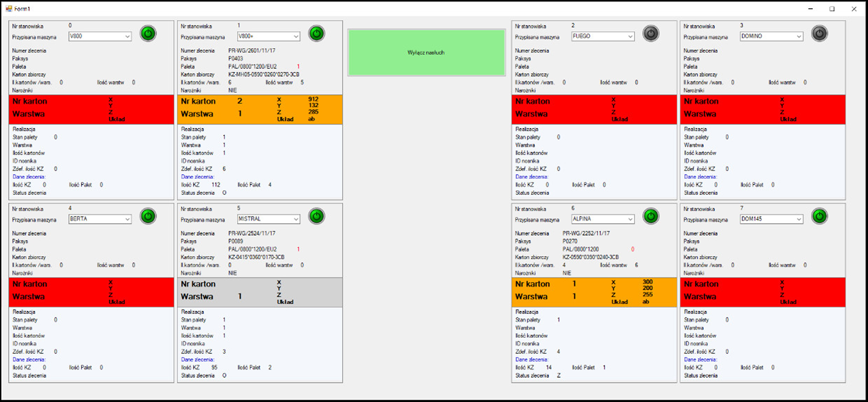Turn on the FUEGO station power button
868x402 pixels.
click(x=651, y=34)
